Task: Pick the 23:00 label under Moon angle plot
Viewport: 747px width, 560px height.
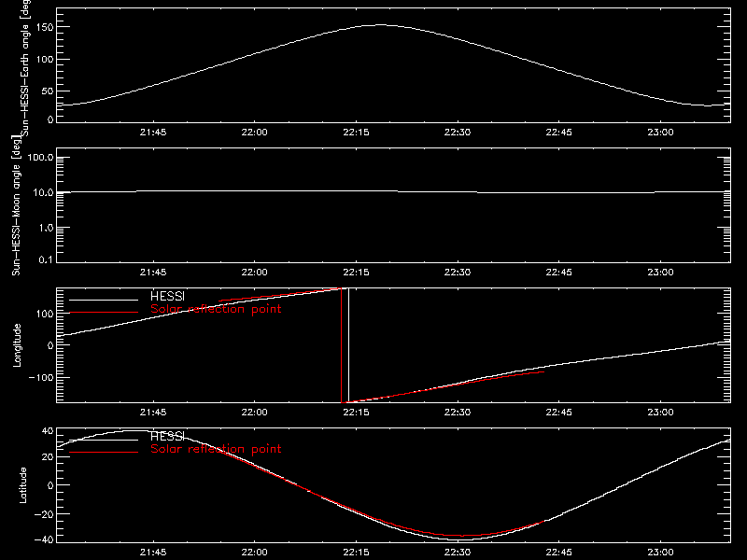Action: pos(660,273)
